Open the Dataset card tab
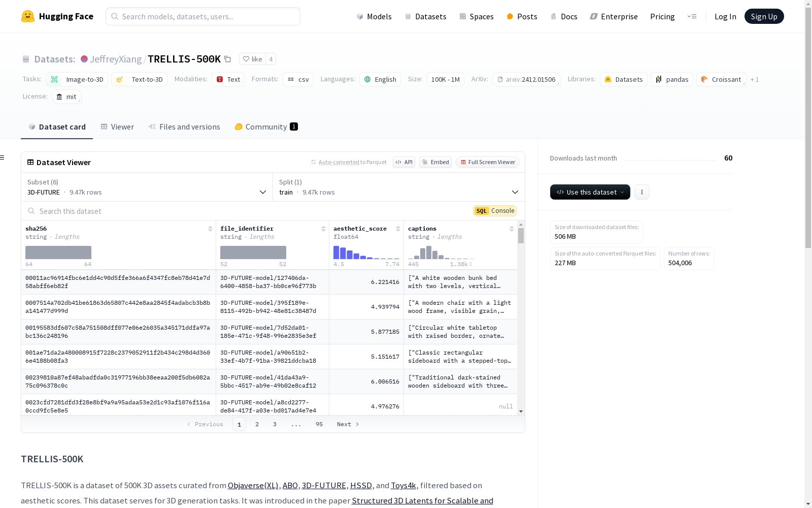The width and height of the screenshot is (812, 508). [57, 127]
